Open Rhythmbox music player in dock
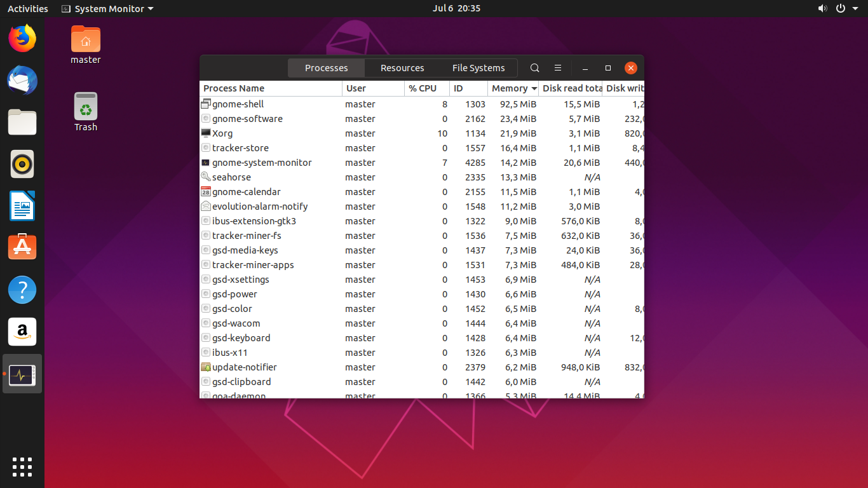The image size is (868, 488). pos(22,164)
